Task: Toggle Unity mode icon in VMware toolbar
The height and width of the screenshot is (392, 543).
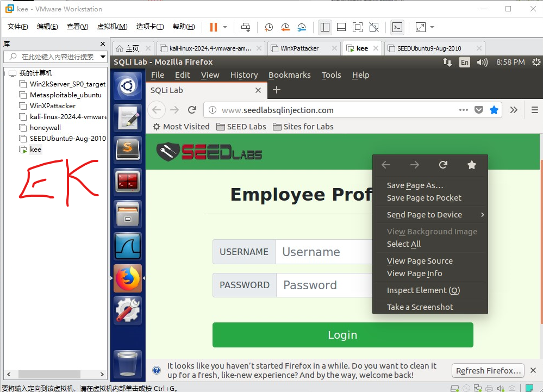Action: [374, 27]
